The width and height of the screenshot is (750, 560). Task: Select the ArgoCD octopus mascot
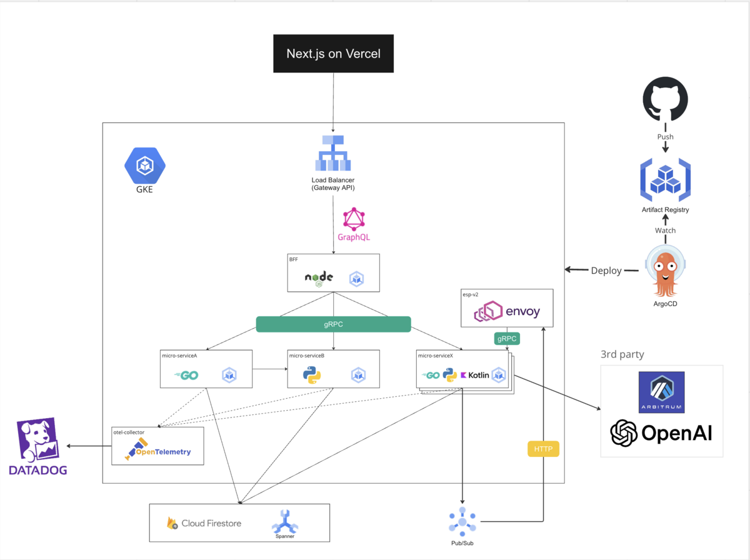pyautogui.click(x=666, y=271)
